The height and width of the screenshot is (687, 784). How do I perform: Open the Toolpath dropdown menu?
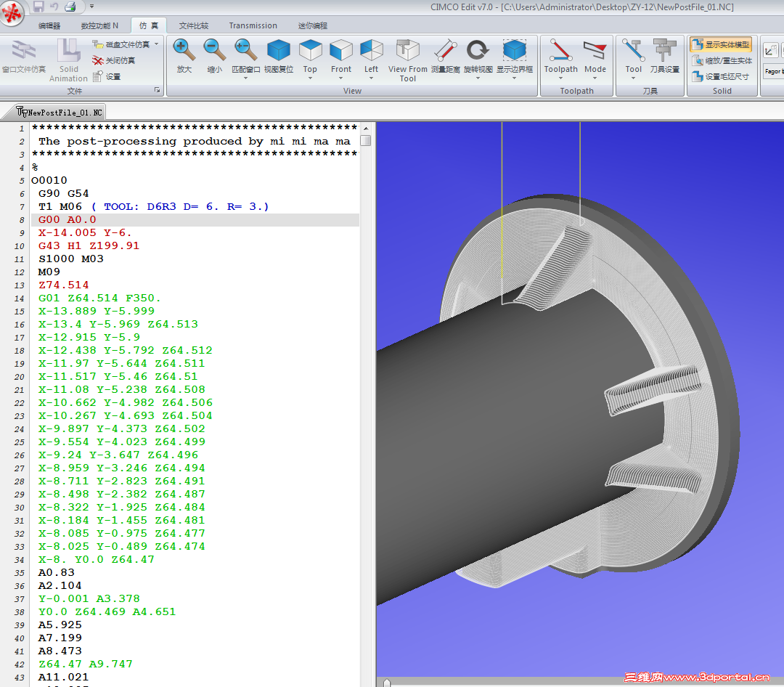click(560, 77)
